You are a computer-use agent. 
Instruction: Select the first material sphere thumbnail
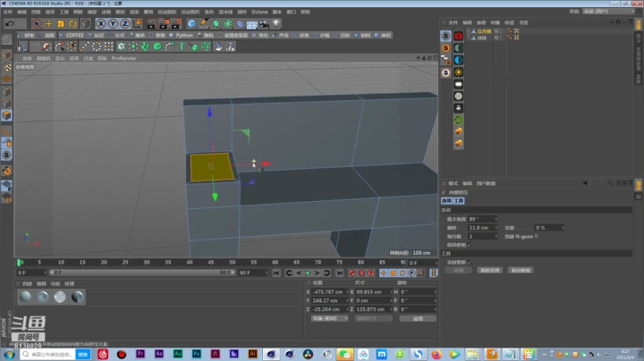25,297
